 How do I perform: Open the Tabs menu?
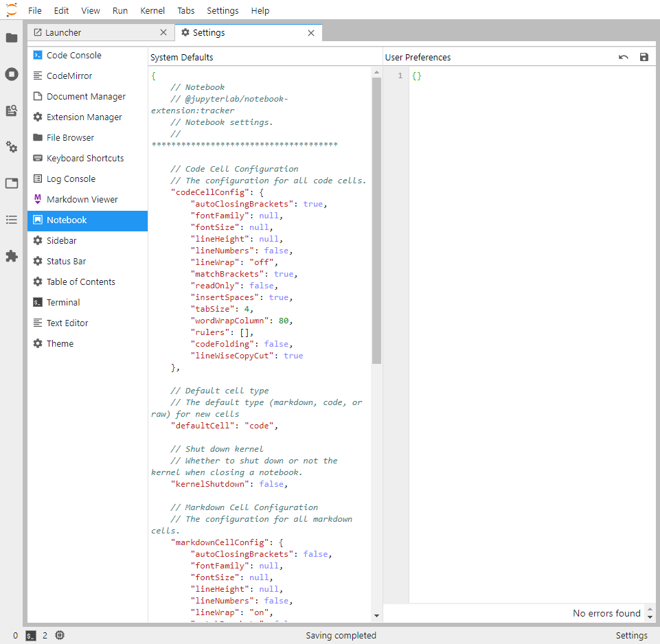pyautogui.click(x=185, y=10)
